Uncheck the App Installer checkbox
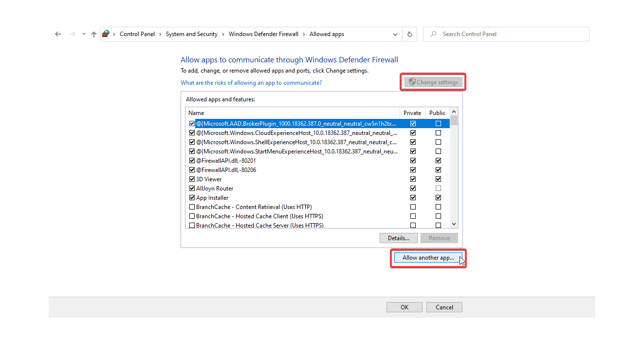This screenshot has width=644, height=342. tap(192, 198)
